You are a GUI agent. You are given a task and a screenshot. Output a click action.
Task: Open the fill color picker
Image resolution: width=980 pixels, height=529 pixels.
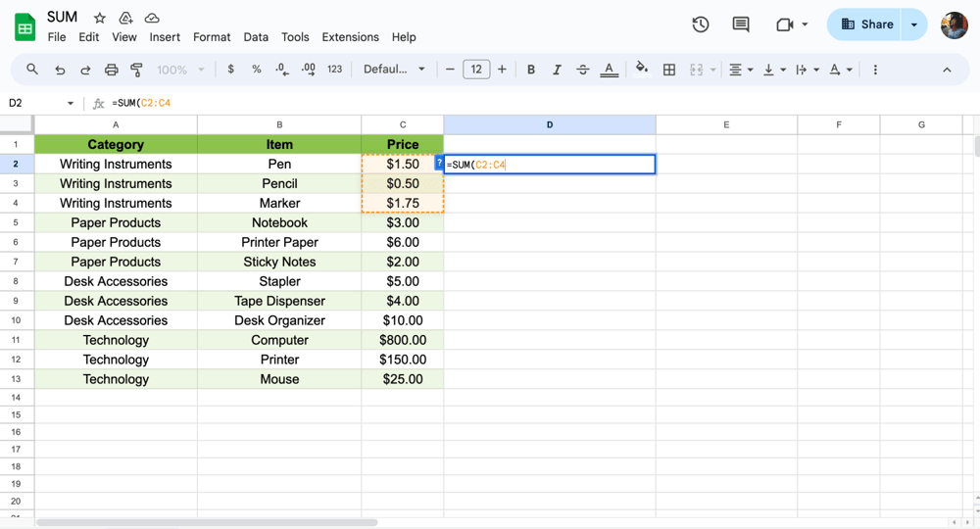[x=642, y=70]
